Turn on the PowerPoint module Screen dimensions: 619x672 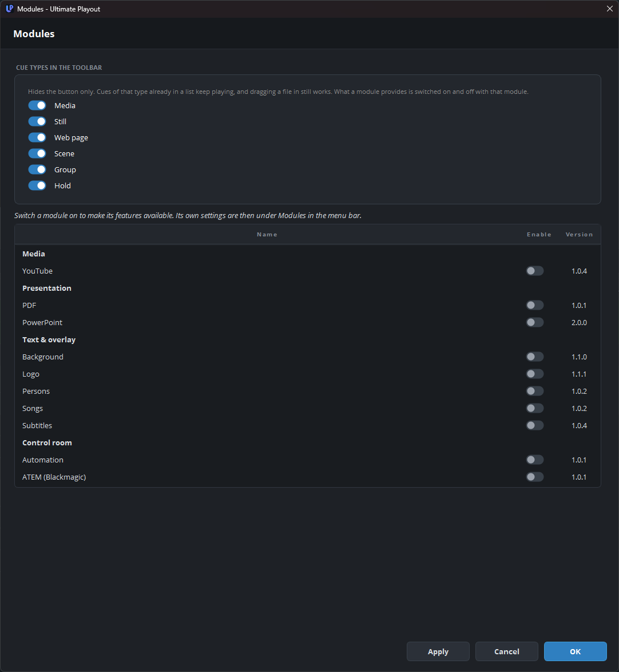tap(534, 322)
